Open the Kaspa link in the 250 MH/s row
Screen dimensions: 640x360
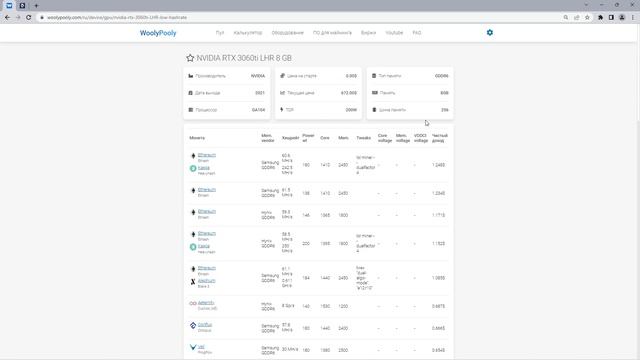click(x=204, y=246)
